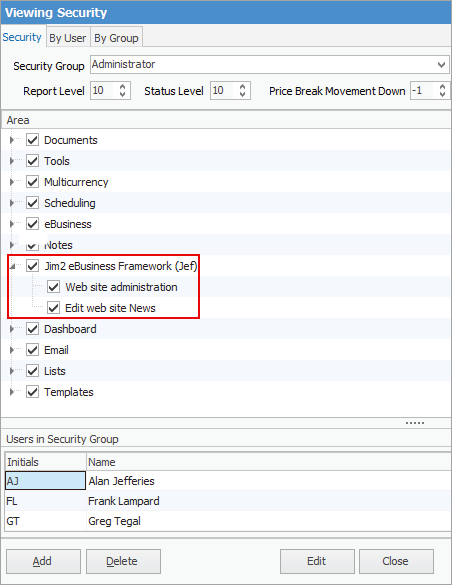Expand the Tools tree node
Screen dimensions: 452x585
click(12, 161)
